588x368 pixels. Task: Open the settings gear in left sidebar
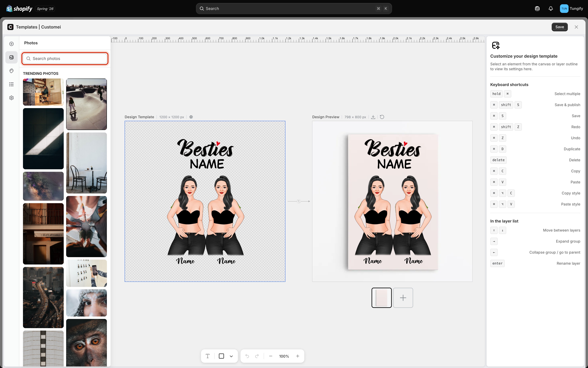[11, 98]
